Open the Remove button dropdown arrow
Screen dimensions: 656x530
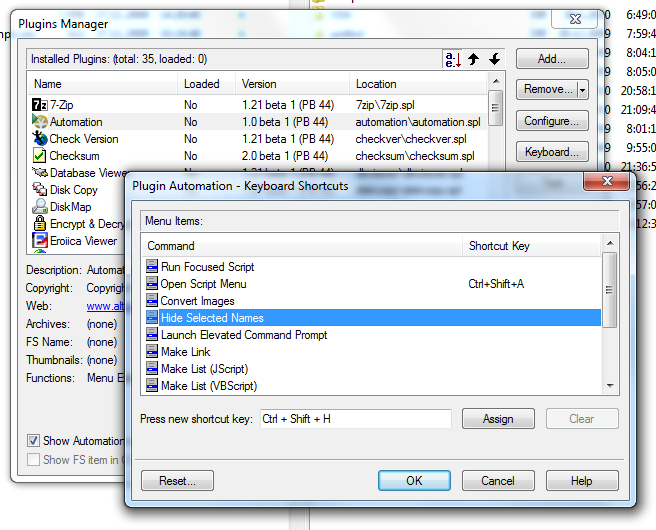(x=581, y=90)
